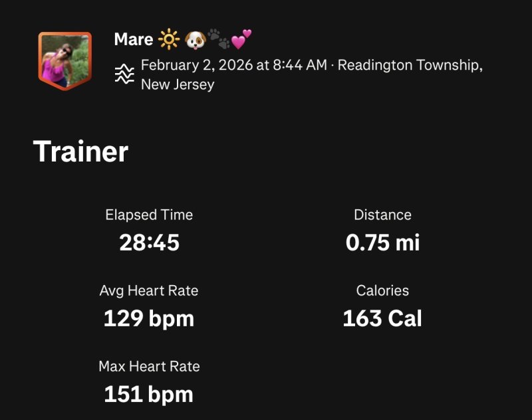The height and width of the screenshot is (420, 532).
Task: Click the Calories label
Action: 382,290
